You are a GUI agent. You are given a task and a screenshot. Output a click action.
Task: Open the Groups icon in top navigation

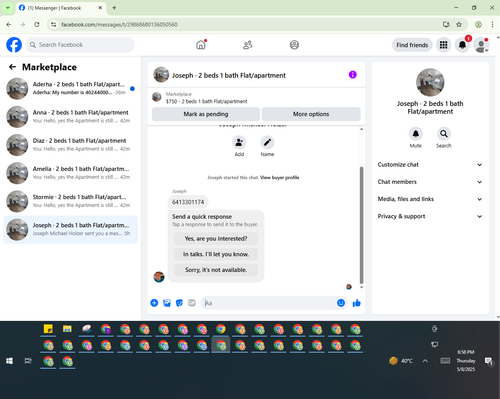294,45
